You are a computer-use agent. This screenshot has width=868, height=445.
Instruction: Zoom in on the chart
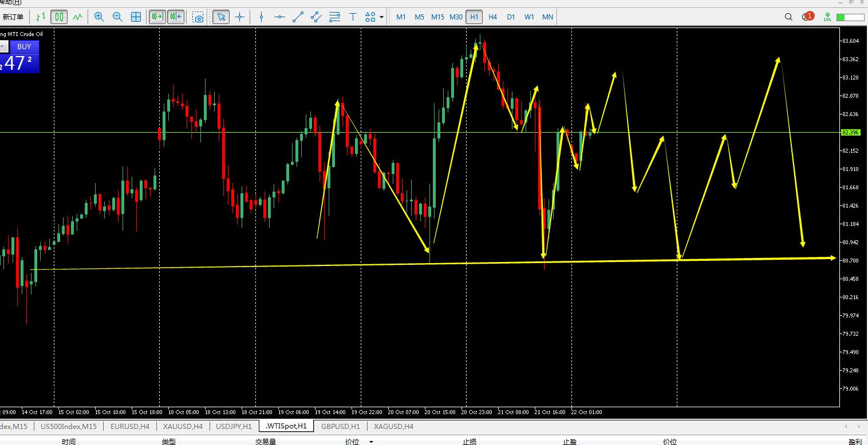click(99, 17)
